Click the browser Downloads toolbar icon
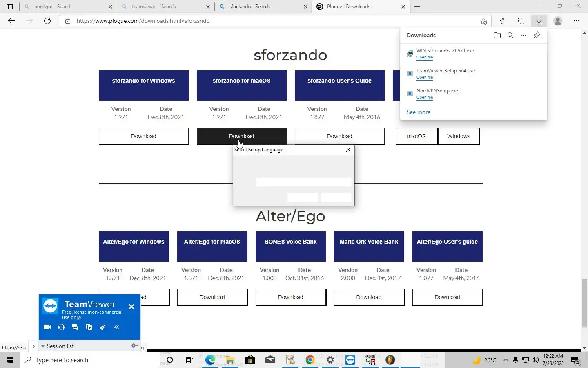 pos(539,21)
